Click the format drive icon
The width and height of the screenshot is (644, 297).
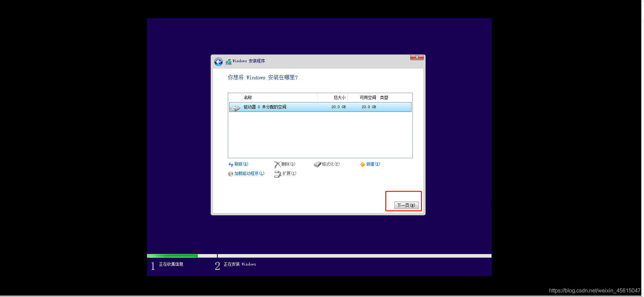[x=317, y=165]
